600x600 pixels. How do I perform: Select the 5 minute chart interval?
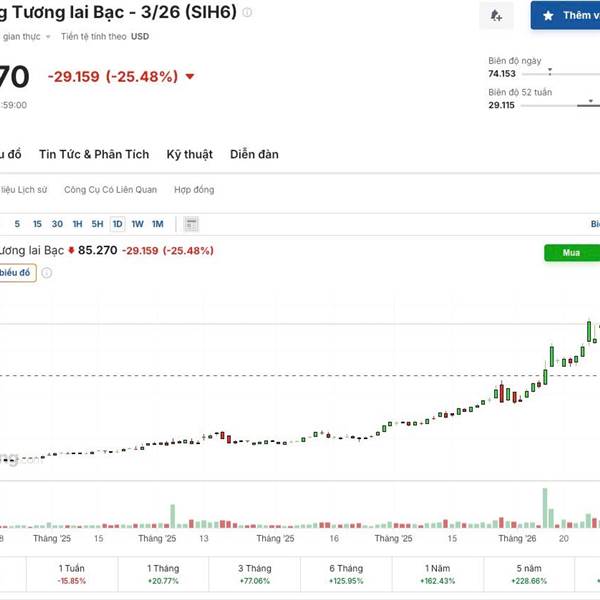click(x=17, y=224)
